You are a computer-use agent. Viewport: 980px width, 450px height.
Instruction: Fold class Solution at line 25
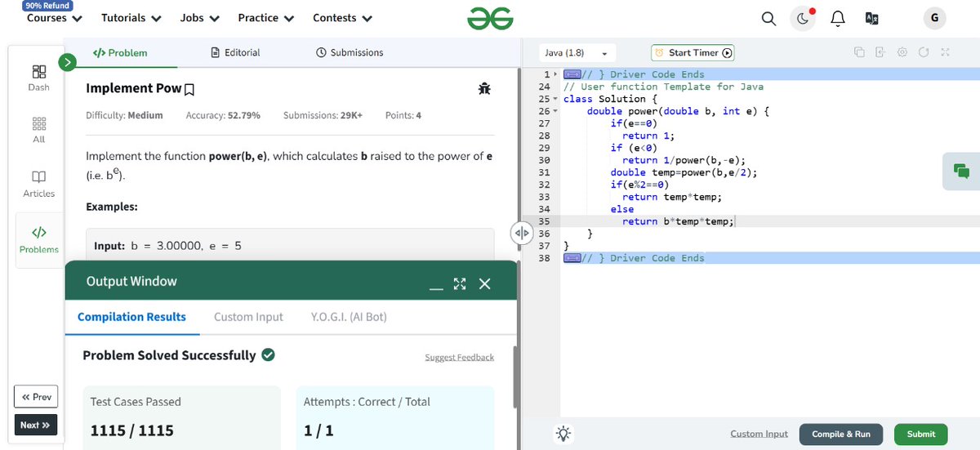pyautogui.click(x=556, y=99)
